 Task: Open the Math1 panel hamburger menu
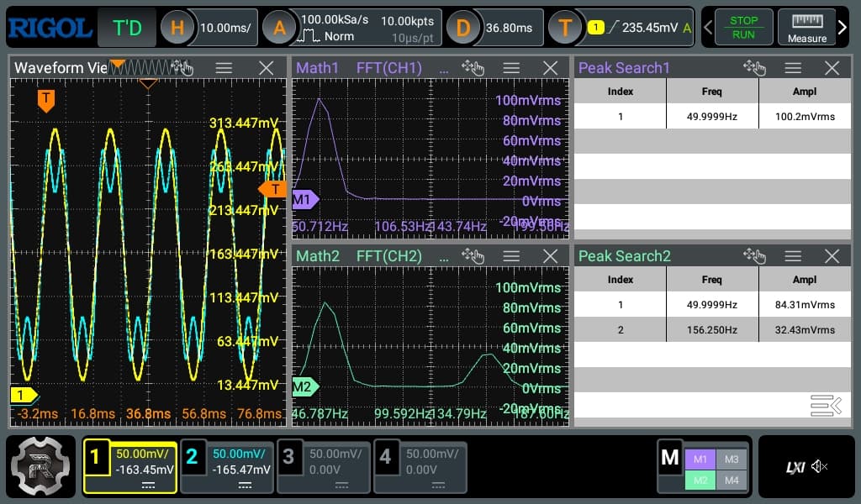point(511,67)
